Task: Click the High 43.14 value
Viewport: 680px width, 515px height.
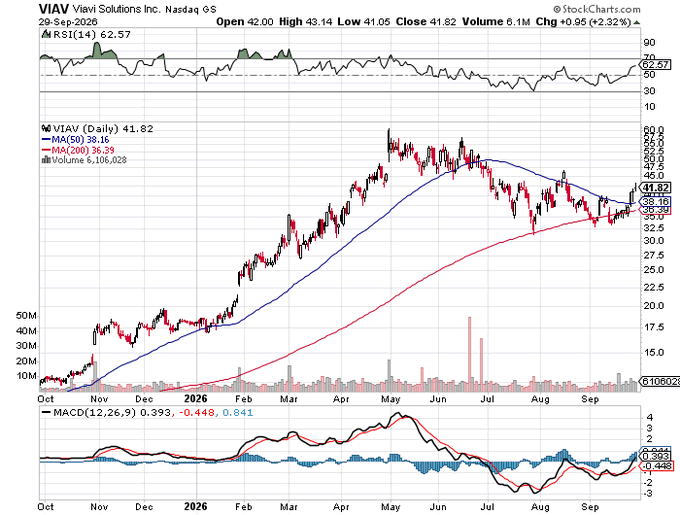Action: pos(305,22)
